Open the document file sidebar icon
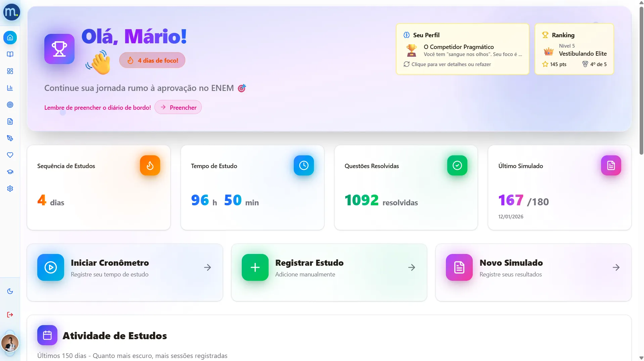This screenshot has width=644, height=361. 10,121
